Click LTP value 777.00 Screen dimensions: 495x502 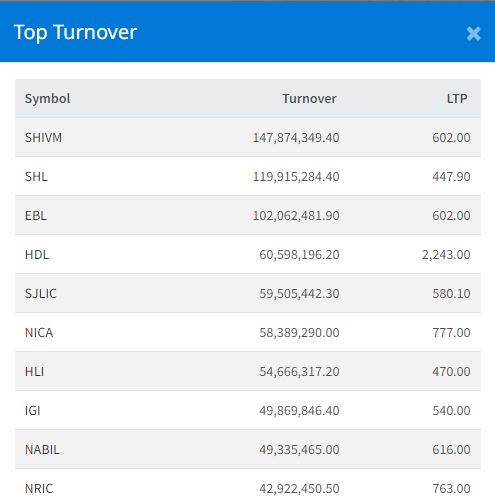[x=451, y=333]
